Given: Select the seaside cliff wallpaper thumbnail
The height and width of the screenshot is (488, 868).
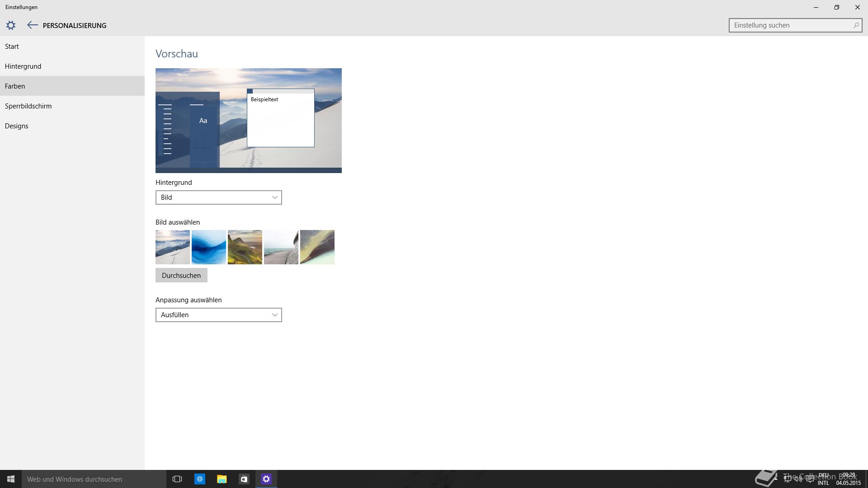Looking at the screenshot, I should pyautogui.click(x=281, y=247).
